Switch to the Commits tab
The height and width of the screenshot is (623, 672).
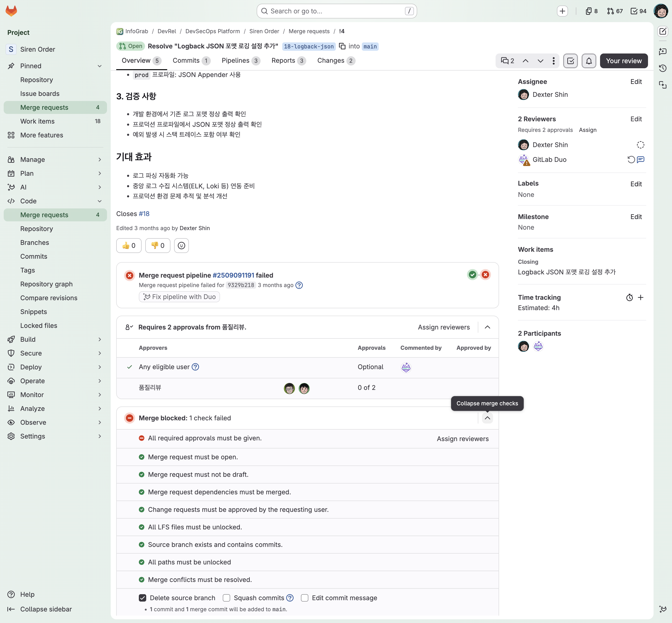191,61
